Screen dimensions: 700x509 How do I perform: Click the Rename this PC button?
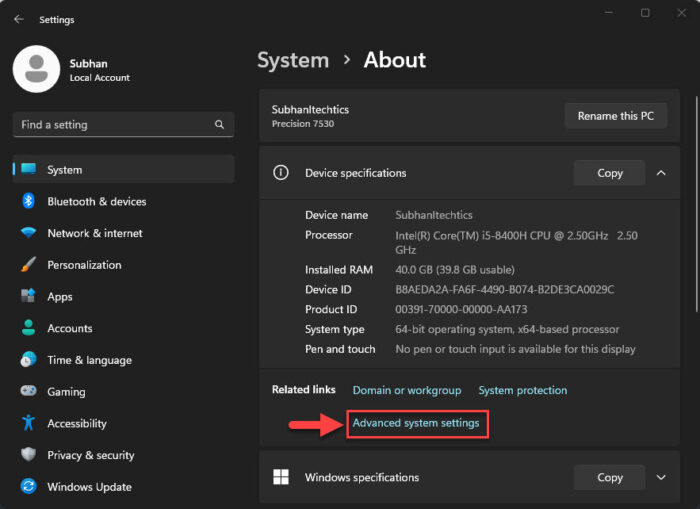tap(616, 116)
